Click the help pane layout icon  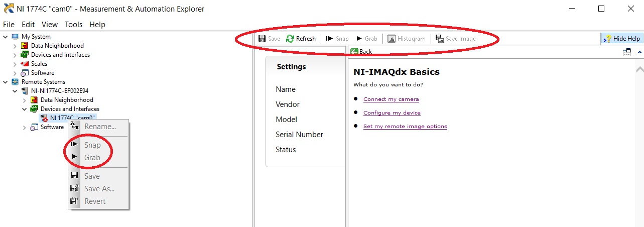point(627,52)
